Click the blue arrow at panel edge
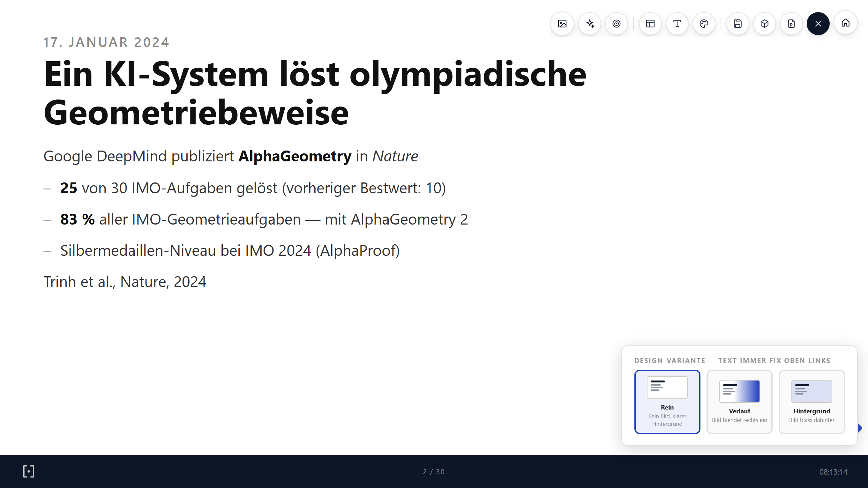 (x=860, y=428)
